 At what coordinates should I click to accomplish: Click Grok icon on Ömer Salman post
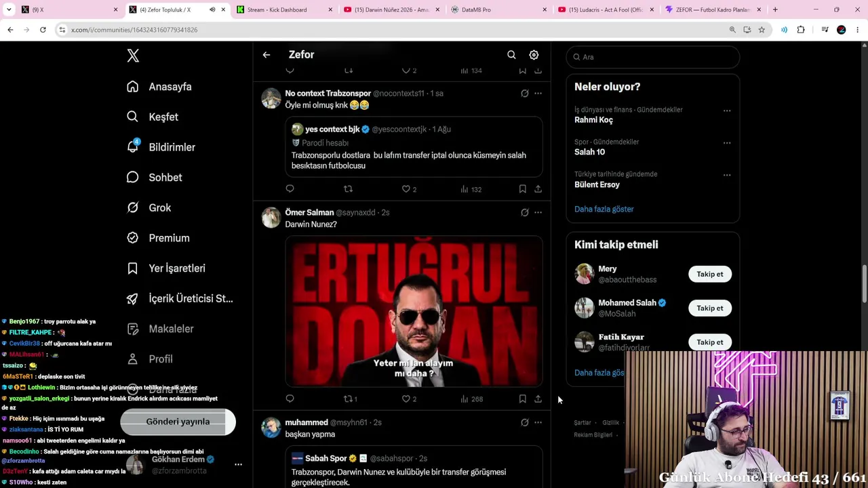[524, 213]
